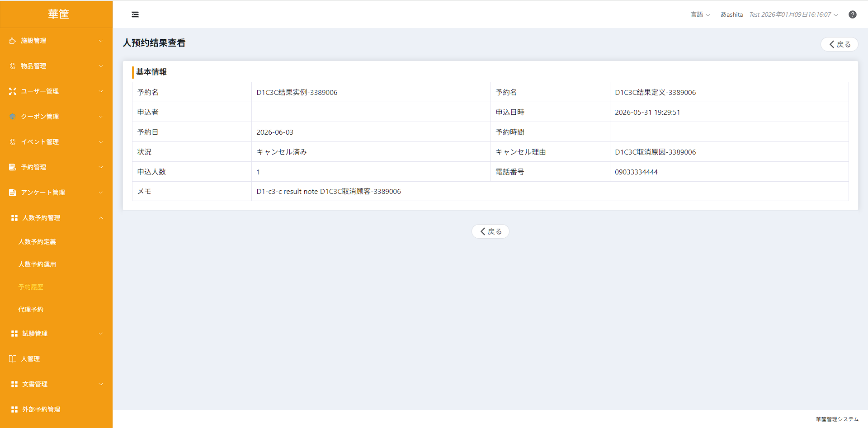Click top-right 戻る back button
868x428 pixels.
pyautogui.click(x=840, y=44)
